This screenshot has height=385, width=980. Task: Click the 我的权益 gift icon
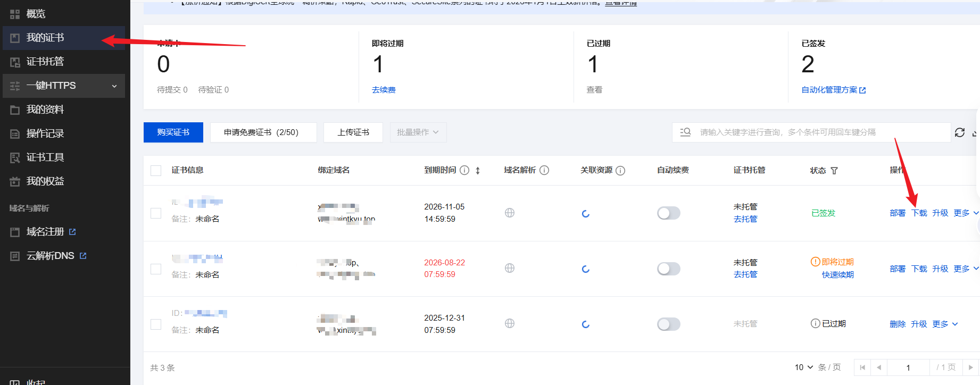(x=15, y=181)
